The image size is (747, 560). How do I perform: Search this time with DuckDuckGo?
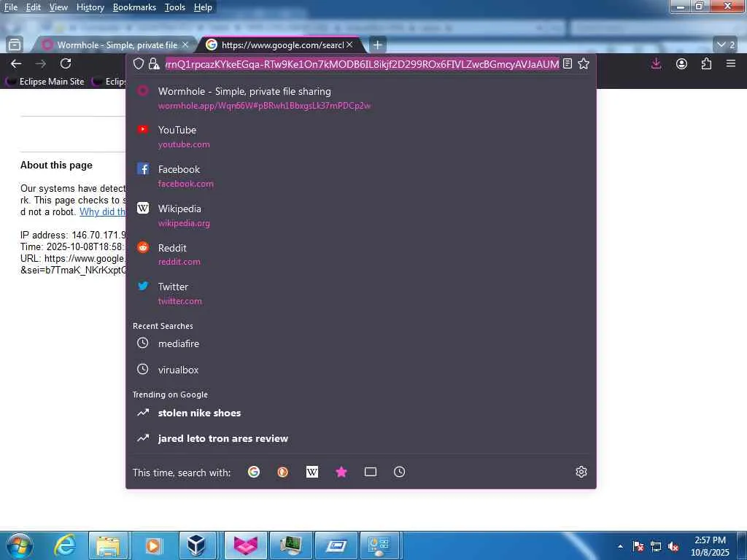pyautogui.click(x=283, y=472)
